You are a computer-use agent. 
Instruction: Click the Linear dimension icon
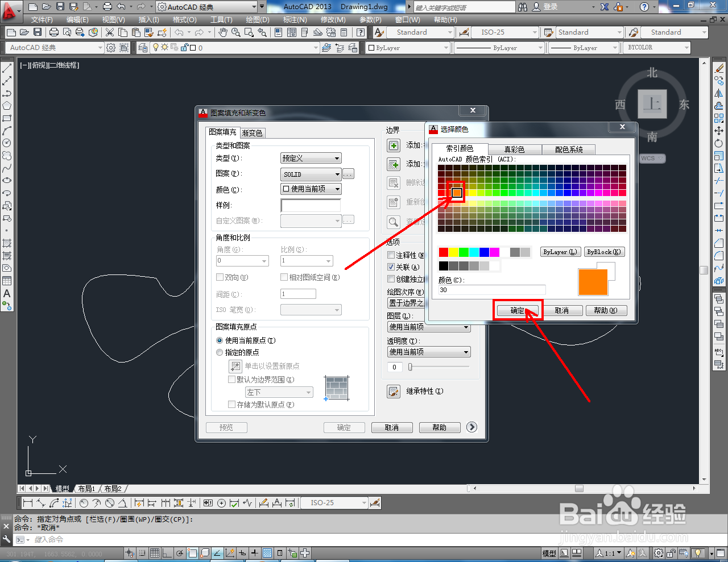[x=27, y=503]
